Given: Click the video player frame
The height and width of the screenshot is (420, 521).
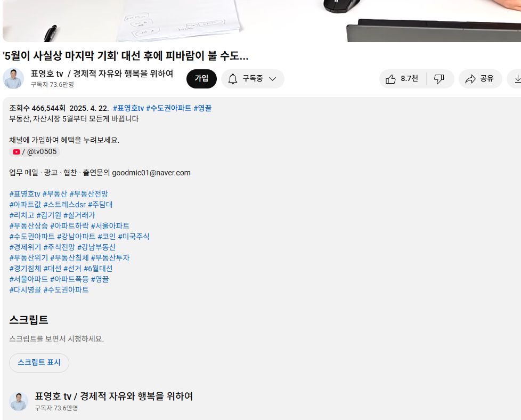Looking at the screenshot, I should 262,21.
